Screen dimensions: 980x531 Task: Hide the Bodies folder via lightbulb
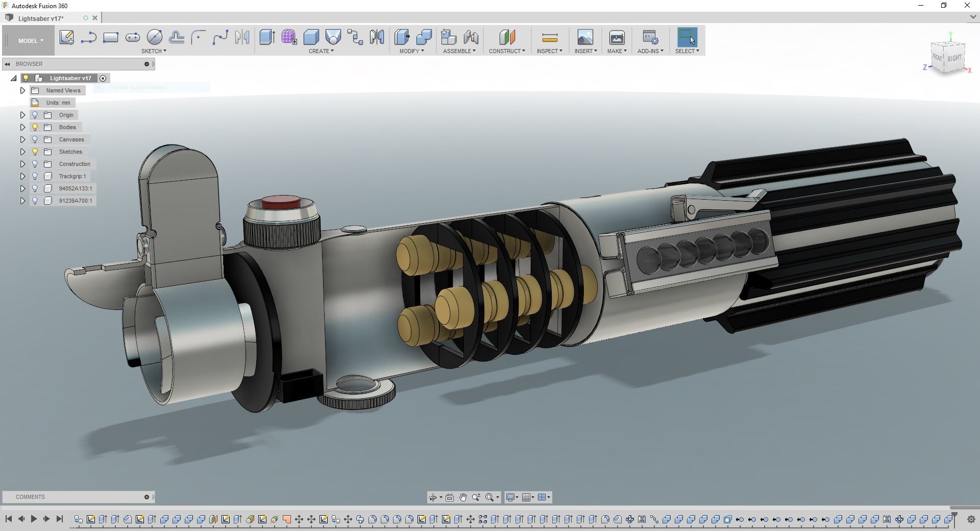[x=35, y=127]
